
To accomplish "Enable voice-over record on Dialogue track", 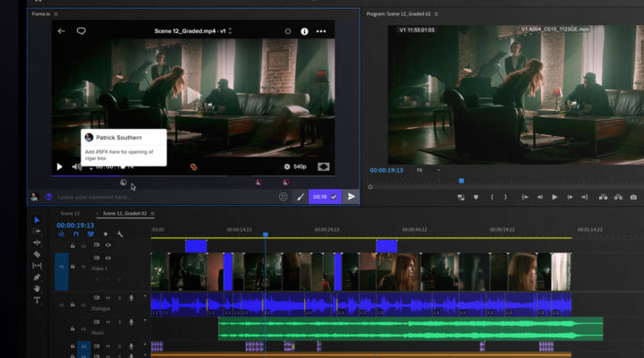I will pyautogui.click(x=131, y=298).
